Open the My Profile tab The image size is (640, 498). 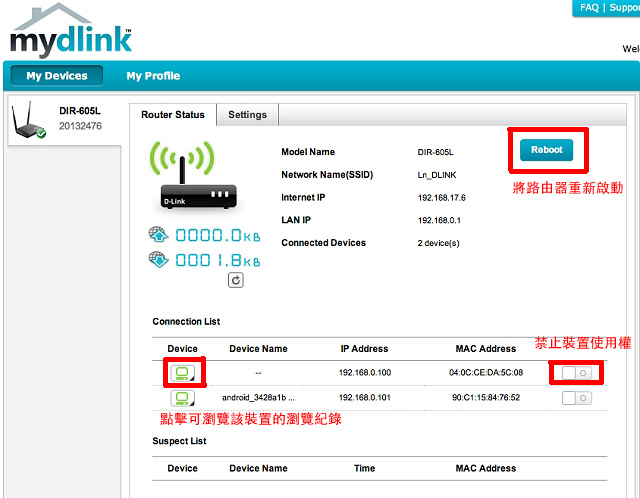point(153,76)
